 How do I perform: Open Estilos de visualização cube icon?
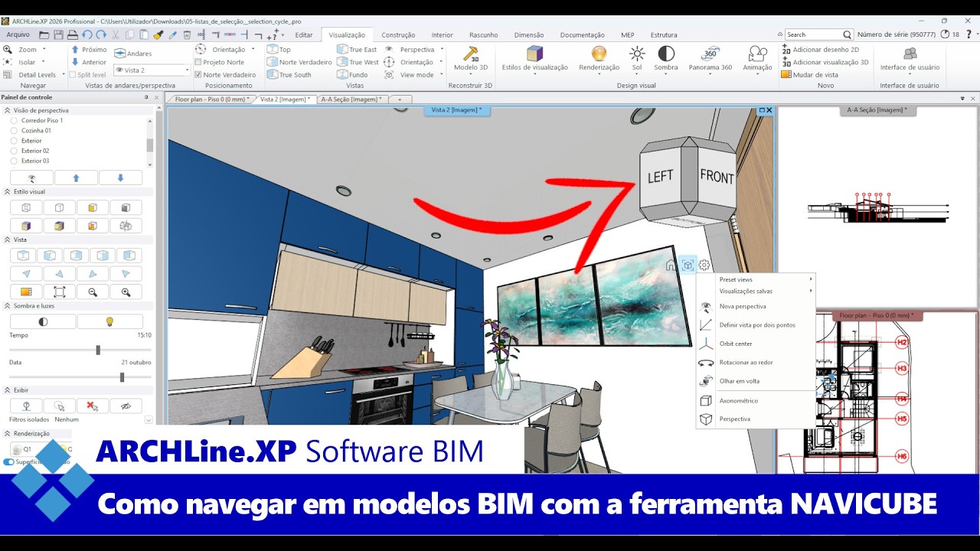[534, 54]
